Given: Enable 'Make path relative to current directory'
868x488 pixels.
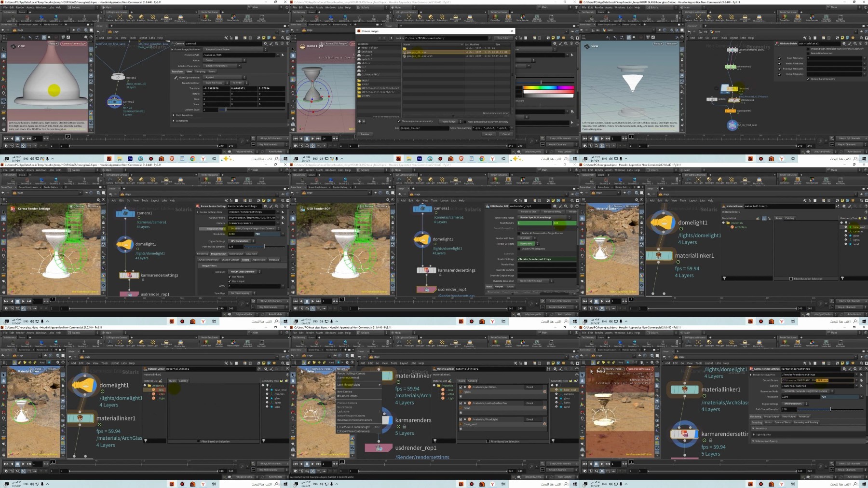Looking at the screenshot, I should [465, 122].
